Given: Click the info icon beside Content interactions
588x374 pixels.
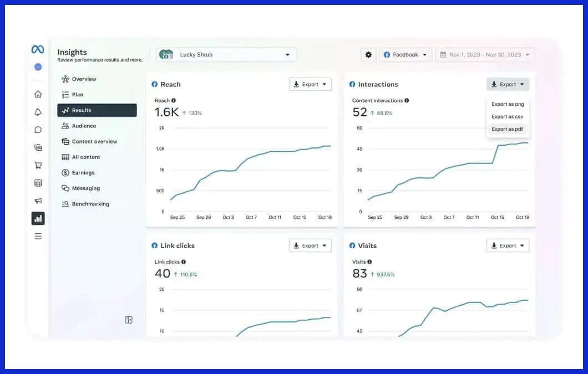Looking at the screenshot, I should [x=407, y=101].
